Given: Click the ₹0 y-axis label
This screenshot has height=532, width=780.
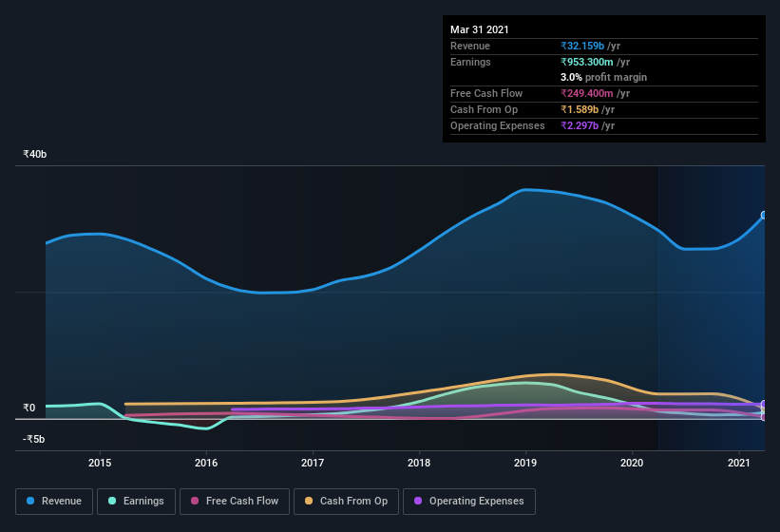Looking at the screenshot, I should 29,408.
